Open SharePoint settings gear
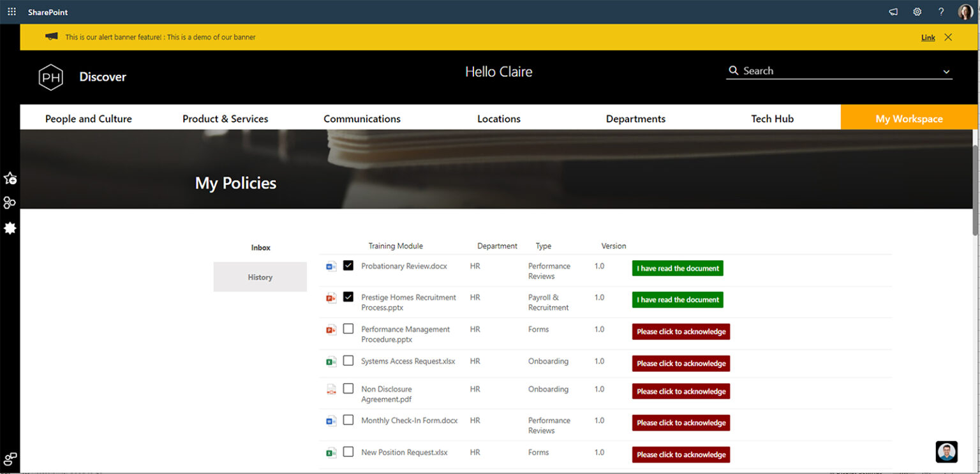The width and height of the screenshot is (980, 474). coord(916,11)
